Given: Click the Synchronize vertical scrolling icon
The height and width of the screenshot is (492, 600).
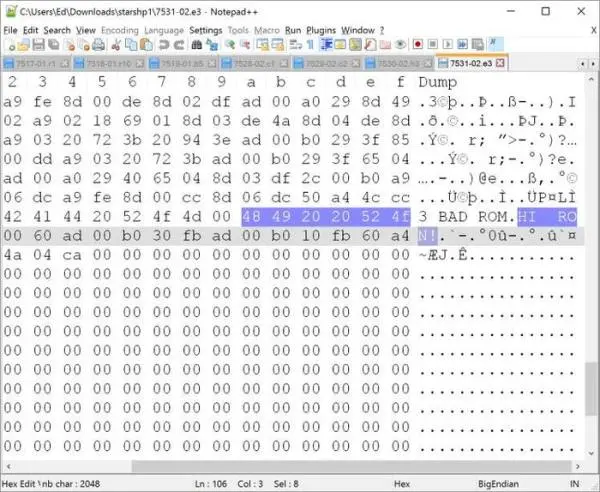Looking at the screenshot, I should pyautogui.click(x=262, y=45).
